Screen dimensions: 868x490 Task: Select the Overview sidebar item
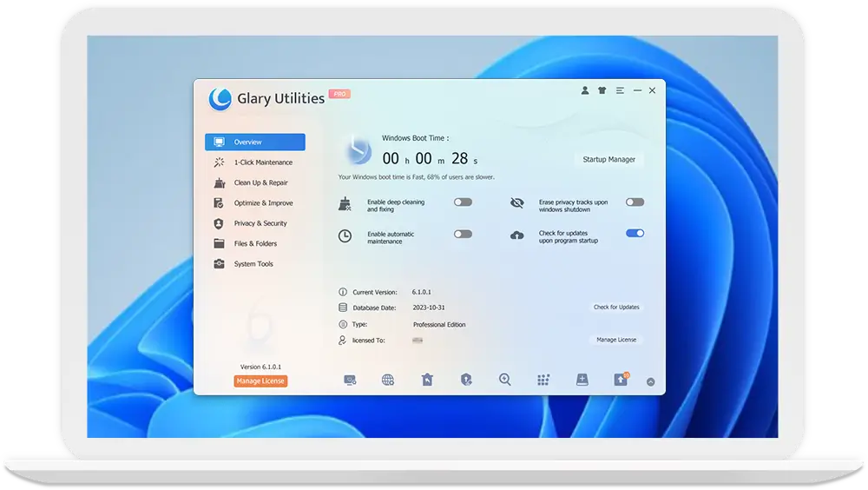(254, 142)
